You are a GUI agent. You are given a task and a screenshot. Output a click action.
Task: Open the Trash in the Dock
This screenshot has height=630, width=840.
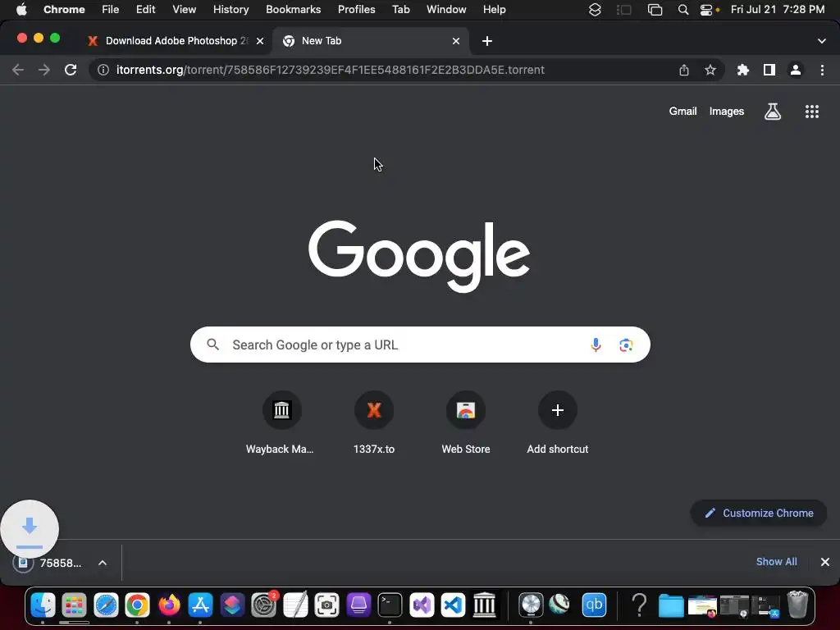pos(797,605)
